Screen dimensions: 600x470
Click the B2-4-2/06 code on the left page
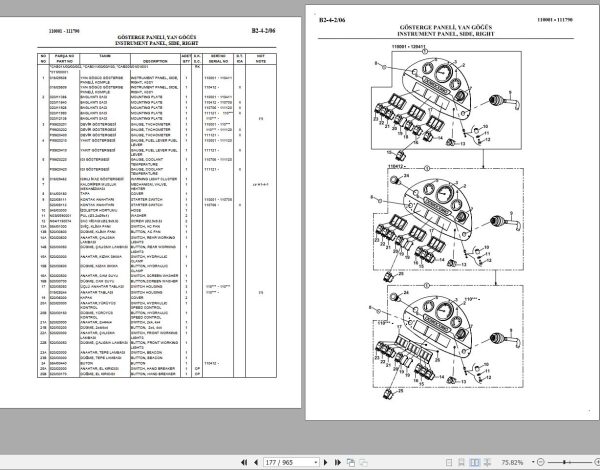(x=263, y=31)
